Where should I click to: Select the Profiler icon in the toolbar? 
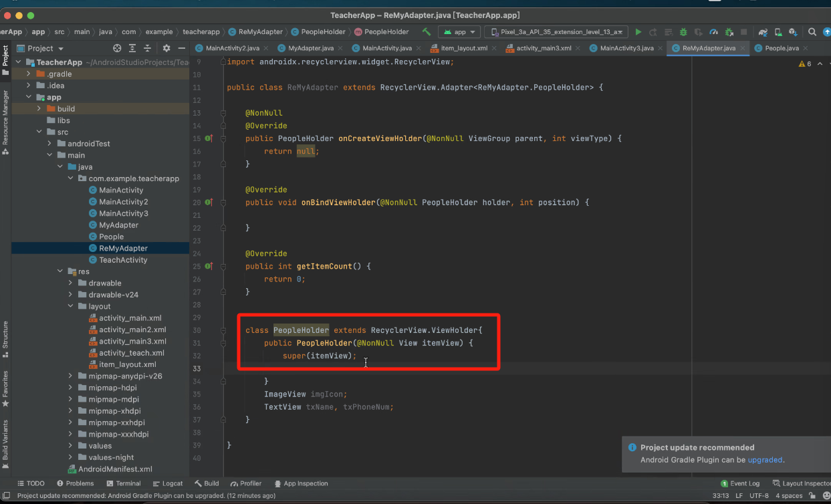(714, 31)
